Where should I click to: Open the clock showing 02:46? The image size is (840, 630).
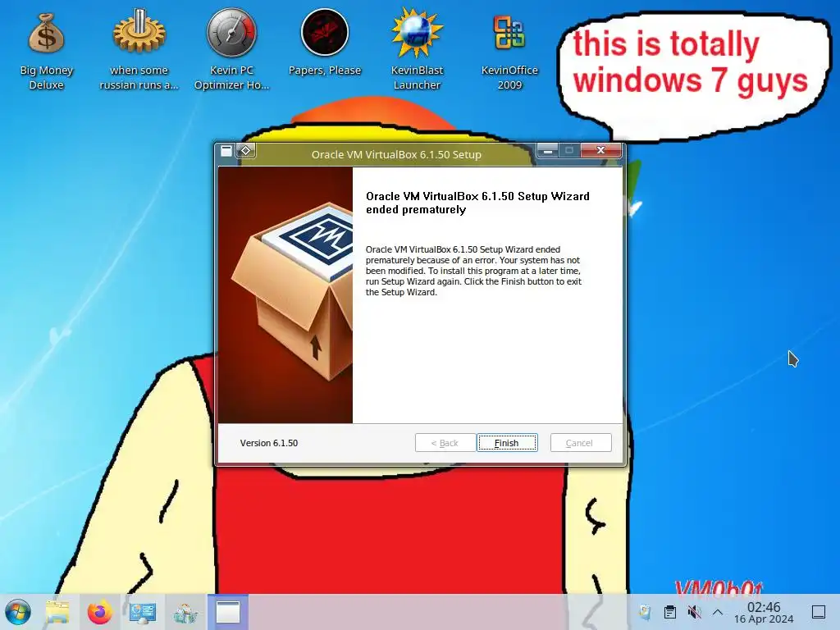click(x=764, y=612)
